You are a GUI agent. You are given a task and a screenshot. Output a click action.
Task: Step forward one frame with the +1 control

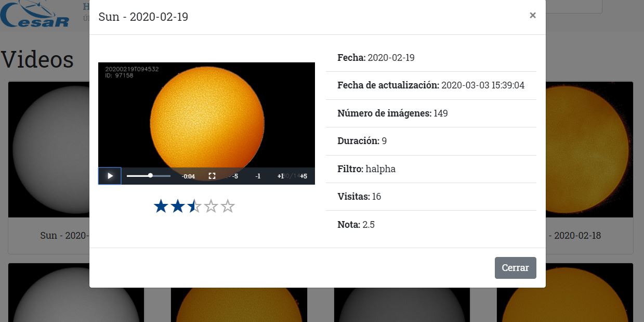(281, 176)
